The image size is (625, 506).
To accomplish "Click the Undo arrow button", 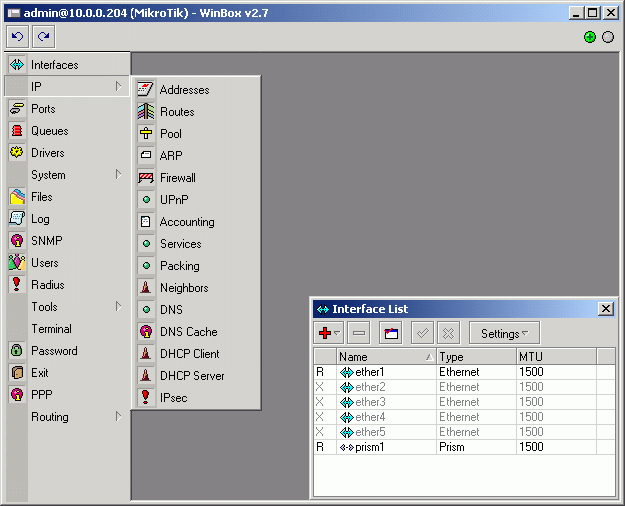I will pyautogui.click(x=18, y=37).
